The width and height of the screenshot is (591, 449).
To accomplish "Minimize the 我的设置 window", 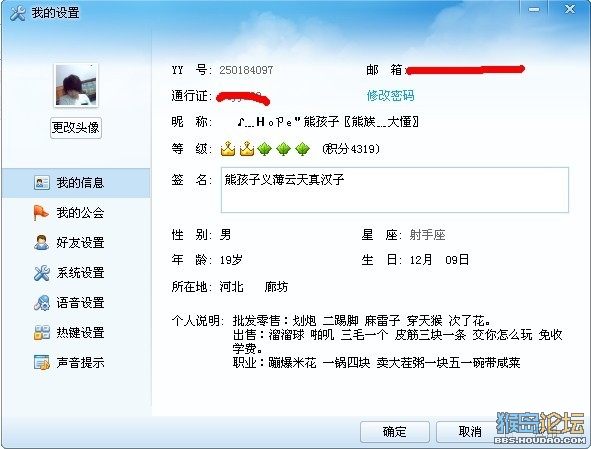I will [x=534, y=10].
